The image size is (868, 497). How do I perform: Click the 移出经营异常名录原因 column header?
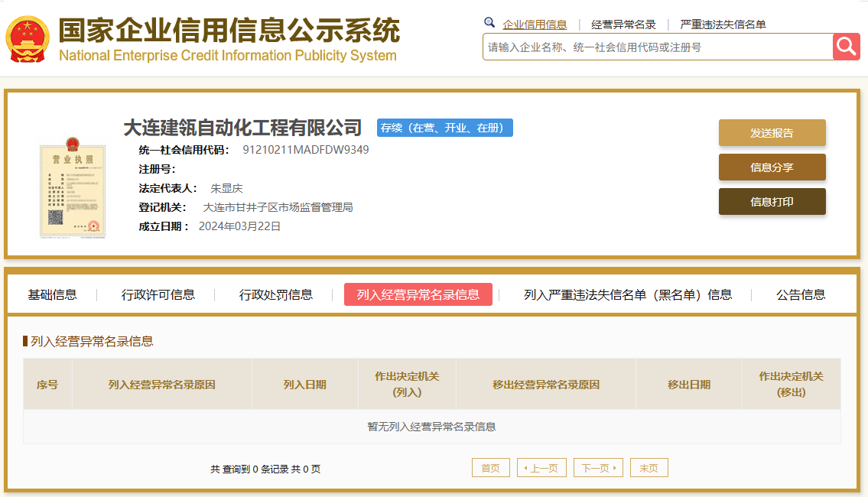point(546,384)
